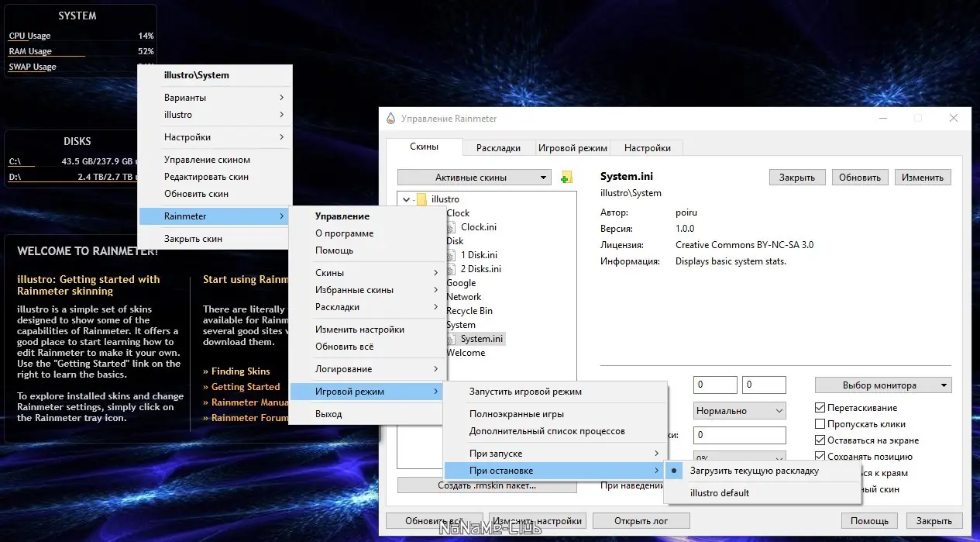
Task: Open the Rainmeter submenu entry
Action: [x=215, y=216]
